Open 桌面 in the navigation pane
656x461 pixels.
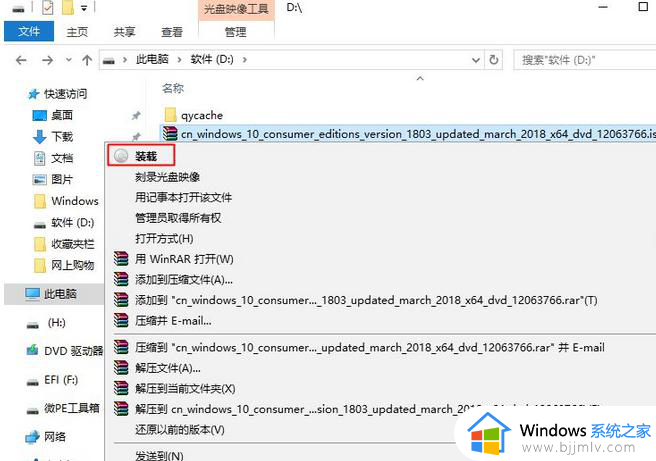tap(62, 115)
